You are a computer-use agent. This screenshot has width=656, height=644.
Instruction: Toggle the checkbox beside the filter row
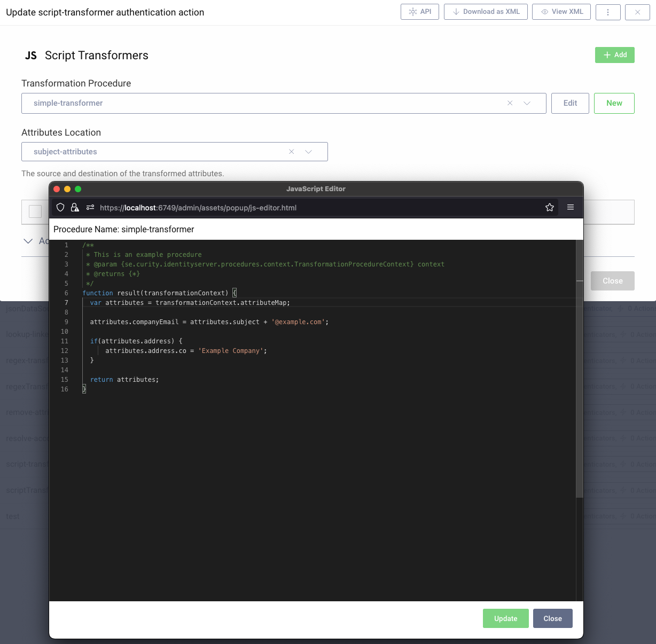point(35,211)
